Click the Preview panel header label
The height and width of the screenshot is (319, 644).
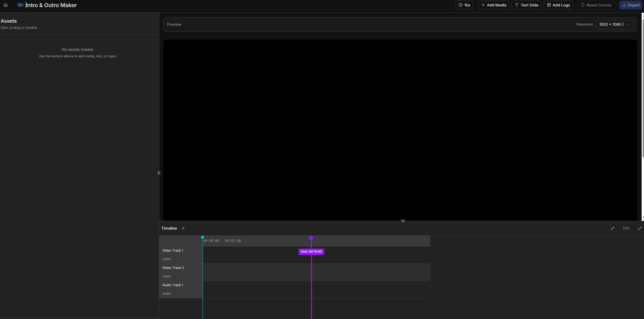click(174, 24)
